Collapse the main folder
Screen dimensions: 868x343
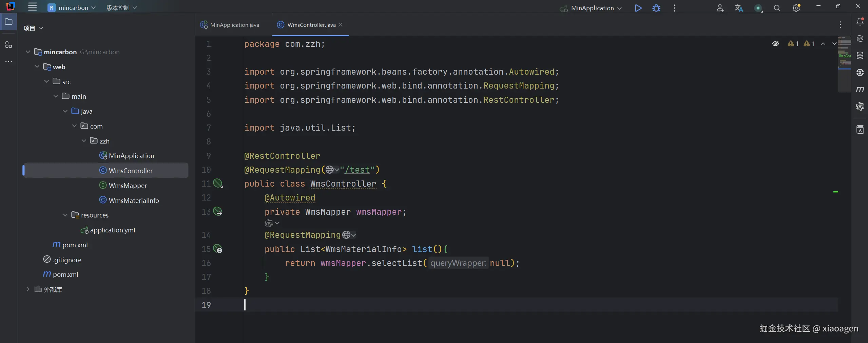[56, 96]
